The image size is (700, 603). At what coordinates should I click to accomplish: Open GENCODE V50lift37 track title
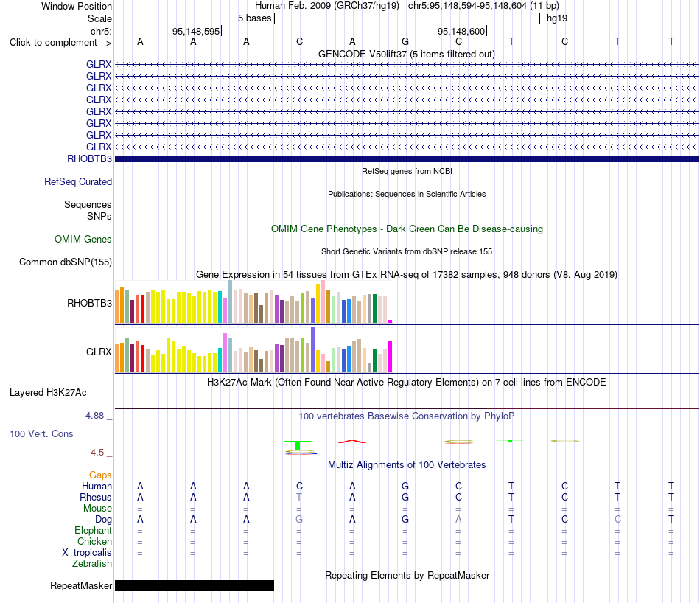pyautogui.click(x=407, y=54)
